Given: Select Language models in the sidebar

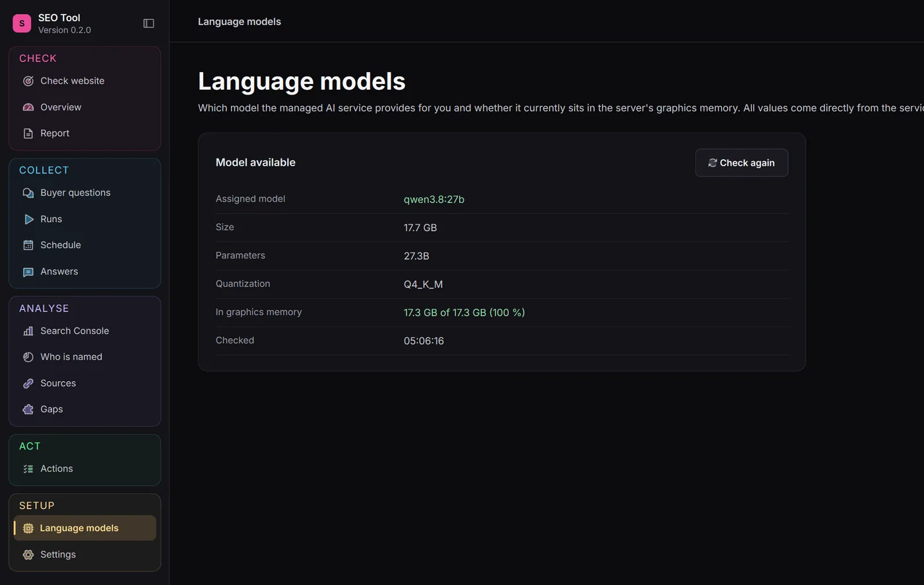Looking at the screenshot, I should point(84,528).
